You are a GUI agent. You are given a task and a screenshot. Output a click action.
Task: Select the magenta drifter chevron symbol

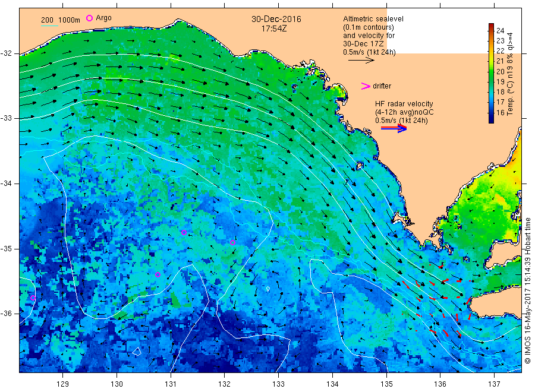pos(366,86)
